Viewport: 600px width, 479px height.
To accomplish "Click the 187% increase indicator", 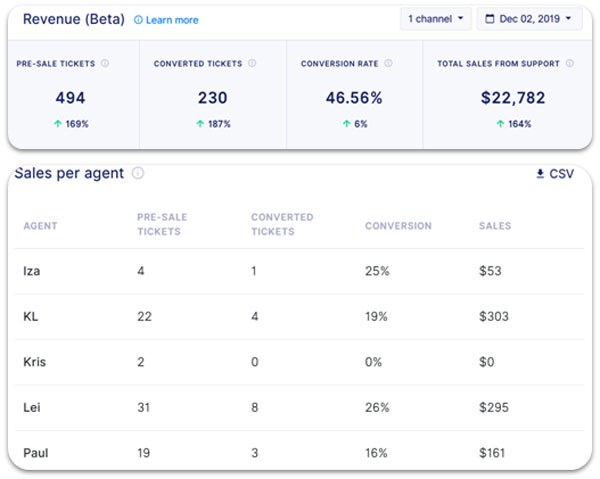I will tap(213, 124).
